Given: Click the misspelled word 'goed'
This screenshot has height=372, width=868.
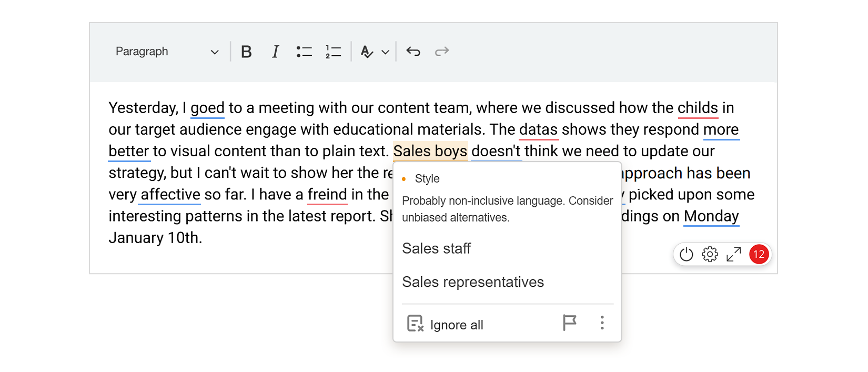Looking at the screenshot, I should [x=207, y=108].
